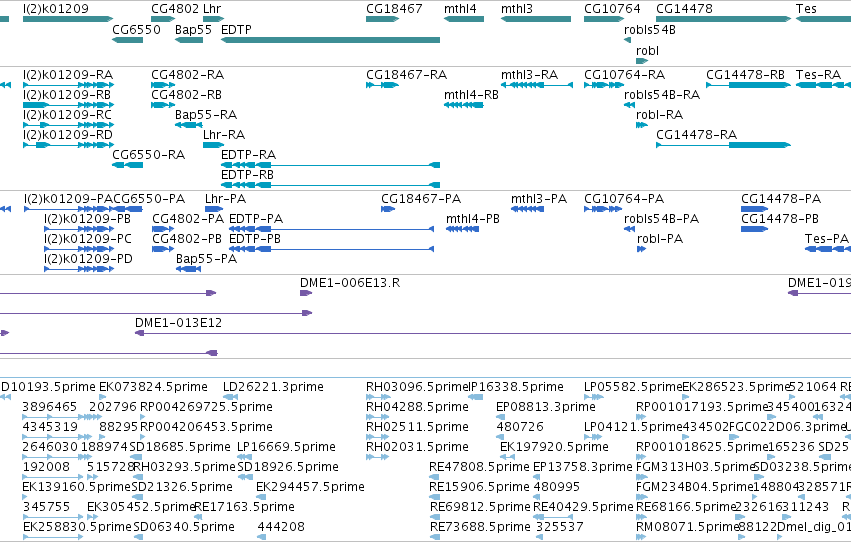Screen dimensions: 851x542
Task: Click the Bap55-PA protein label
Action: tap(206, 259)
